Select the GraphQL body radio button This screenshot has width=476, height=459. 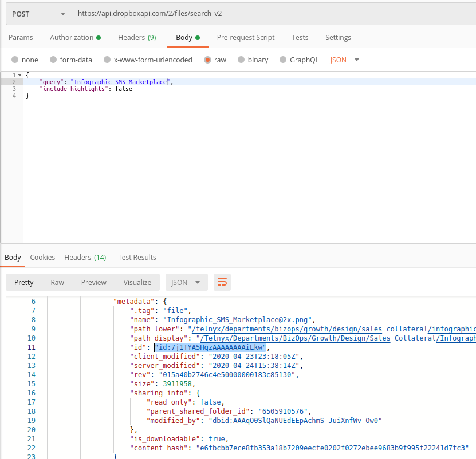click(282, 60)
